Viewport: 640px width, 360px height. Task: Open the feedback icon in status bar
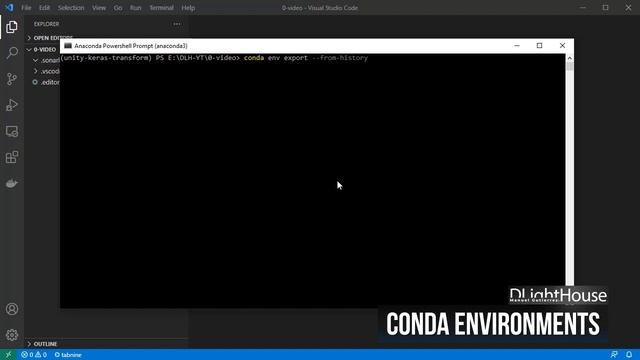pos(614,355)
